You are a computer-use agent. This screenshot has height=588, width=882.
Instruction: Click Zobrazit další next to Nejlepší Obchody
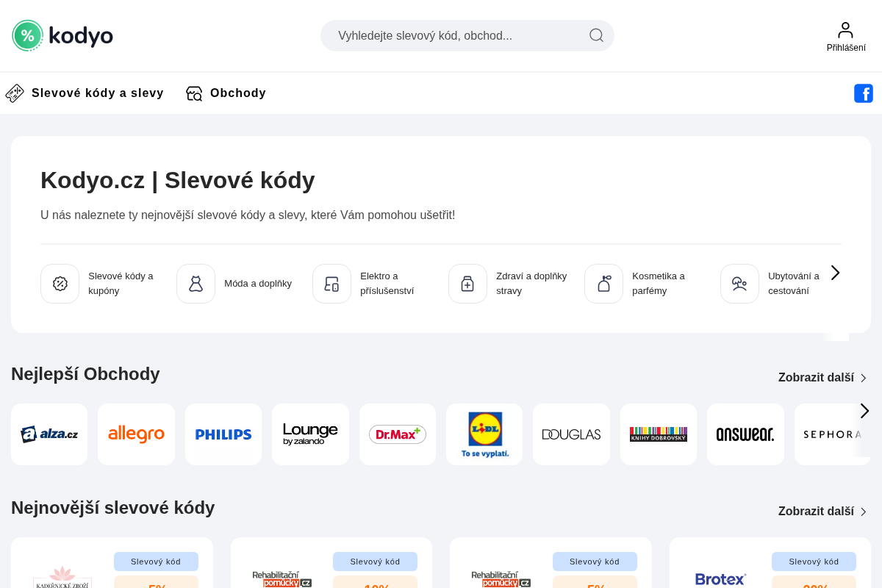(x=822, y=378)
